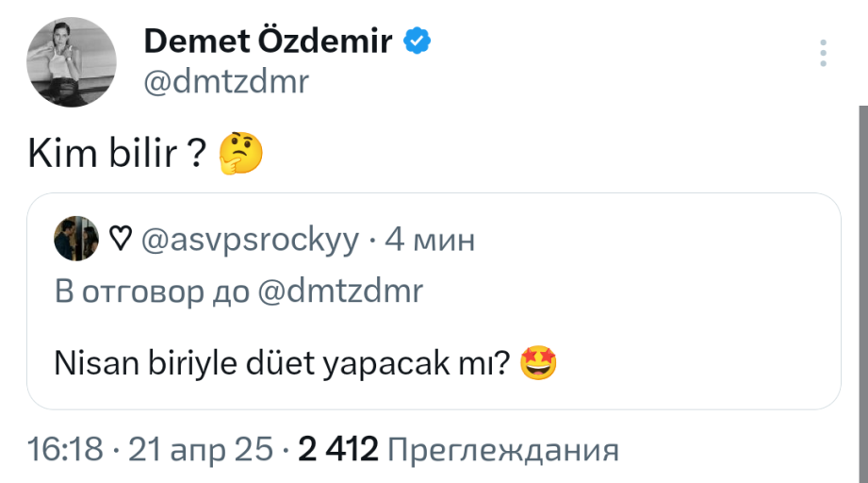Screen dimensions: 868x483
Task: Click the heart symbol display name
Action: 120,240
